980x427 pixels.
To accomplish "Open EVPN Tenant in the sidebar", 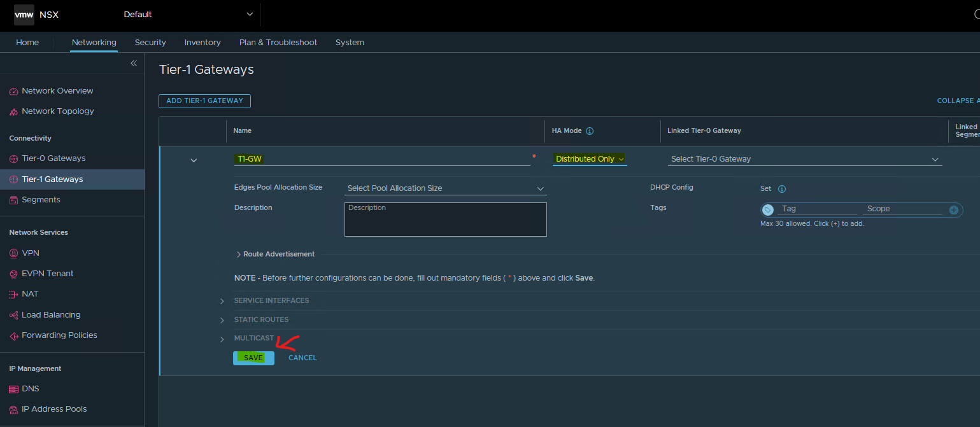I will [48, 274].
